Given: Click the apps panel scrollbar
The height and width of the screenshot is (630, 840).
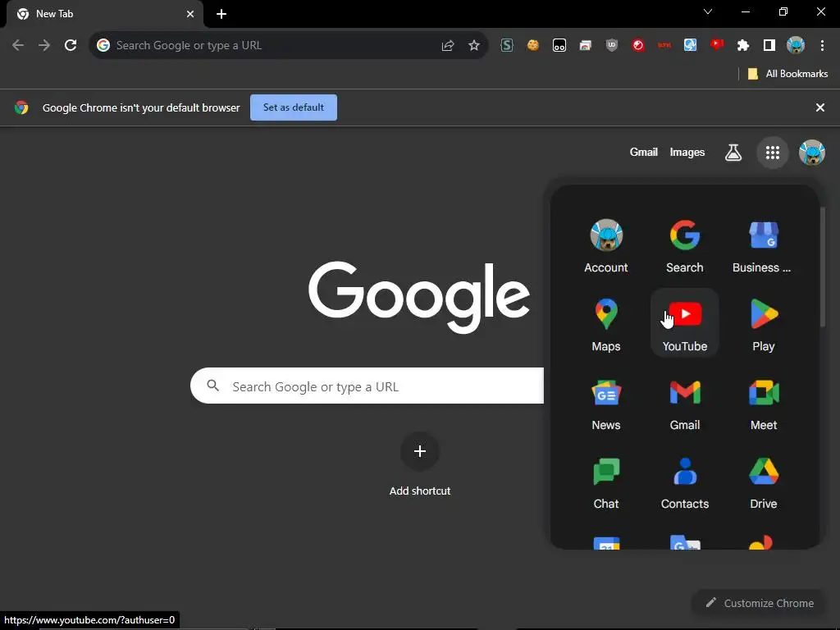Looking at the screenshot, I should click(x=823, y=267).
